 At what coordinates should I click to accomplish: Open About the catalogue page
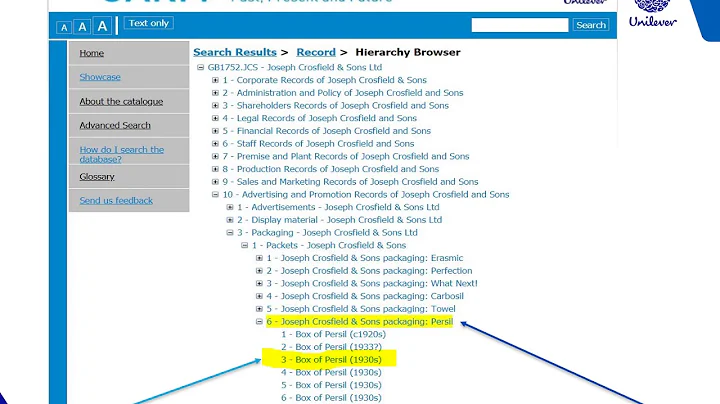(x=121, y=101)
